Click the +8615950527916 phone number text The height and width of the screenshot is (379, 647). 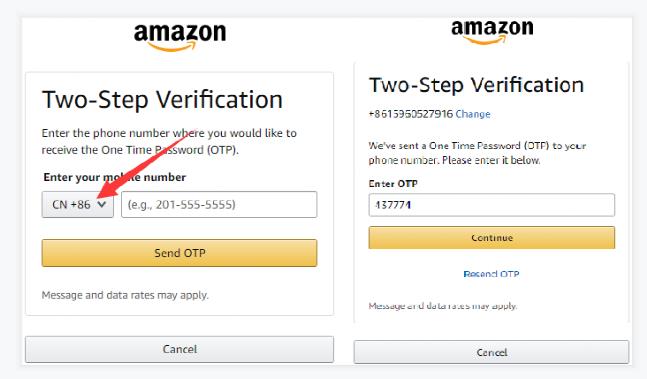411,114
